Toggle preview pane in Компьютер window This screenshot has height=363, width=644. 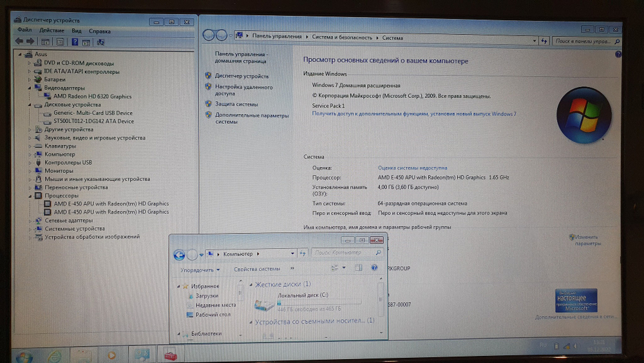pos(359,268)
